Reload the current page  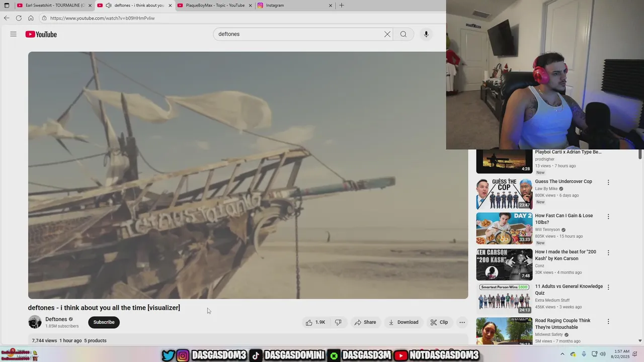[19, 18]
